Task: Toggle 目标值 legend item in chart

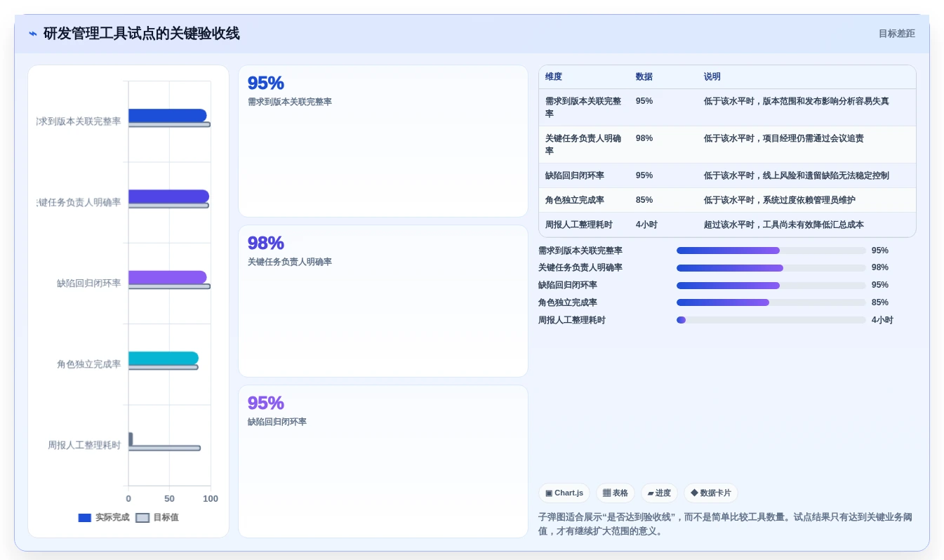Action: click(x=157, y=518)
